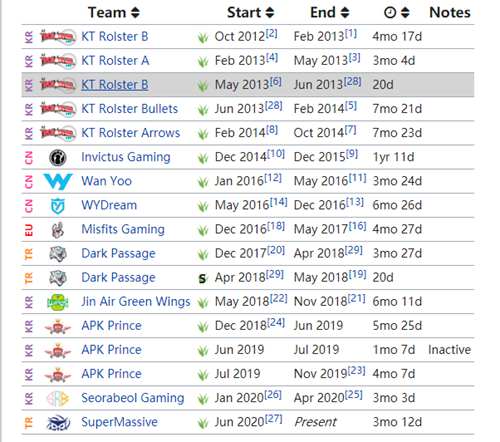Sort table by duration clock column
The image size is (500, 442).
tap(397, 13)
